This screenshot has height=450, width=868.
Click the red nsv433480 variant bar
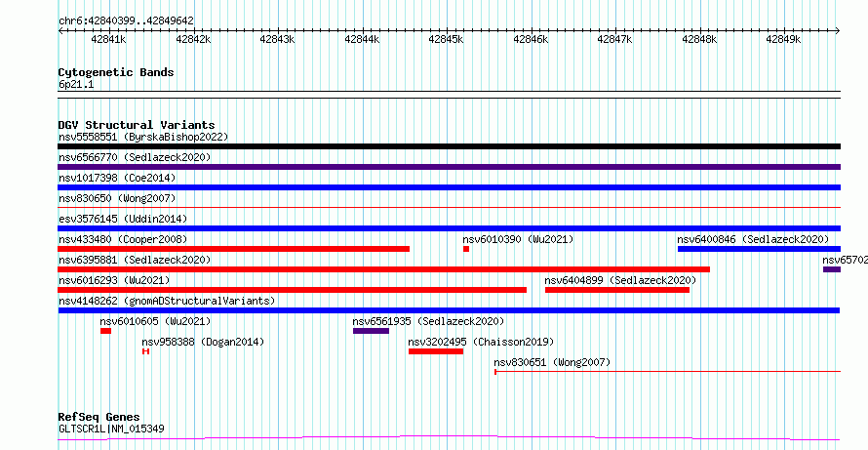point(234,249)
